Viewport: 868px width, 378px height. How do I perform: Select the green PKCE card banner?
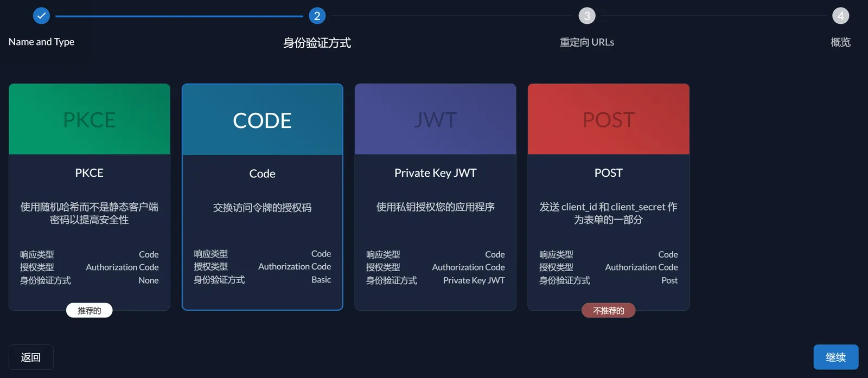[x=90, y=119]
